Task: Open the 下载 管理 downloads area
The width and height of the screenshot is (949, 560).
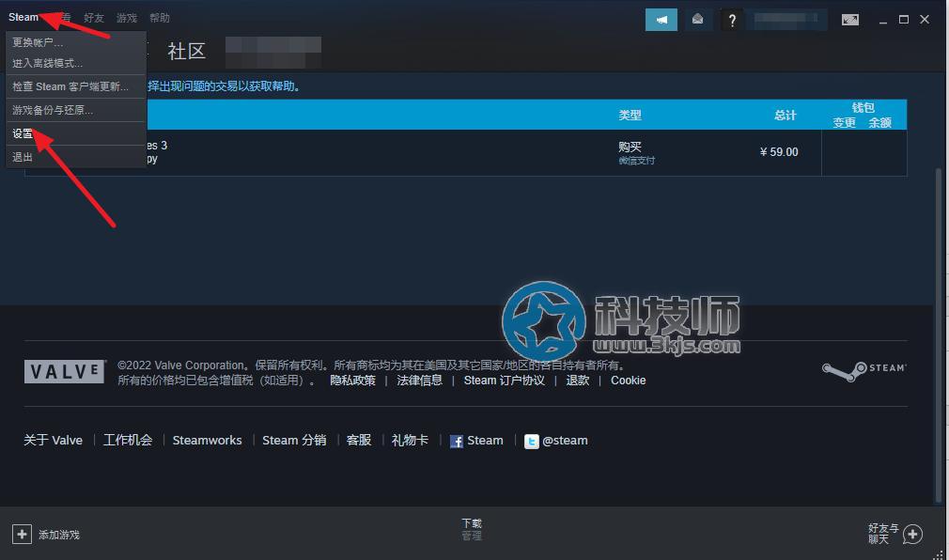Action: (472, 529)
